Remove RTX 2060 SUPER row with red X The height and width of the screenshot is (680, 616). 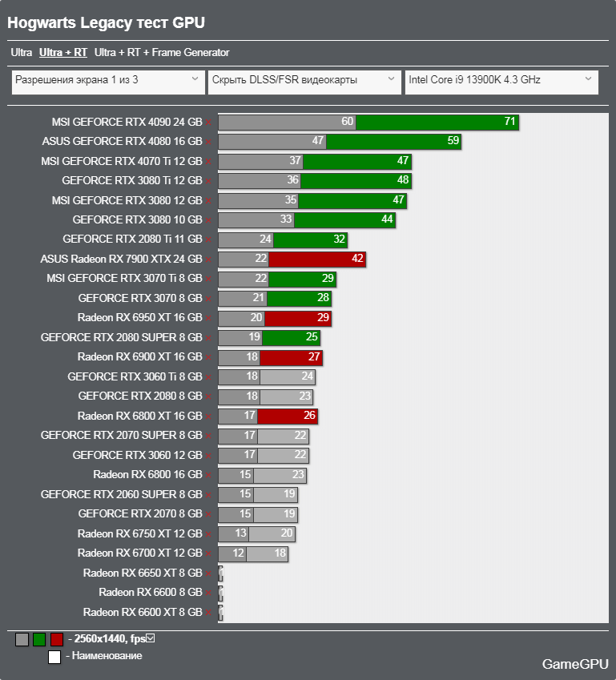tap(208, 495)
